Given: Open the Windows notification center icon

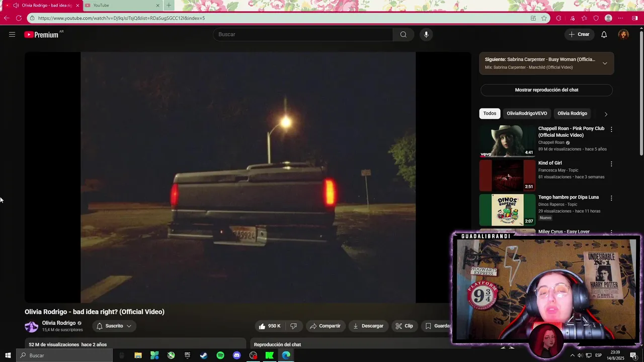Looking at the screenshot, I should tap(633, 355).
